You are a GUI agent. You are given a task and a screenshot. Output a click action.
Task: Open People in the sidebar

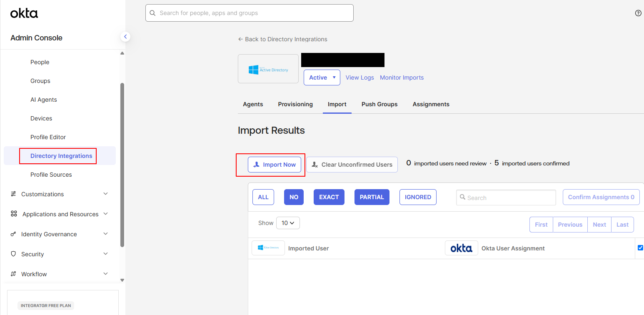click(x=40, y=62)
